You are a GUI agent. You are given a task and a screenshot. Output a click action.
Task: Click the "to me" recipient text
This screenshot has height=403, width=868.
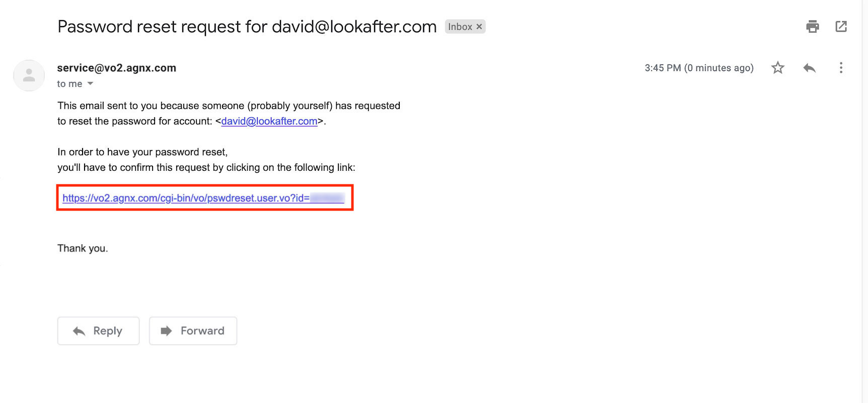[69, 84]
